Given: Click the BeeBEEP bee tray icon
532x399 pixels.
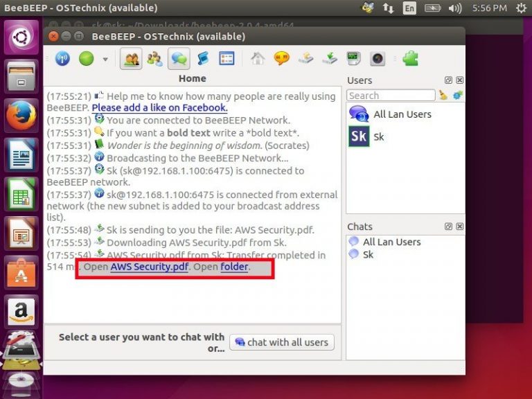Looking at the screenshot, I should pos(368,8).
